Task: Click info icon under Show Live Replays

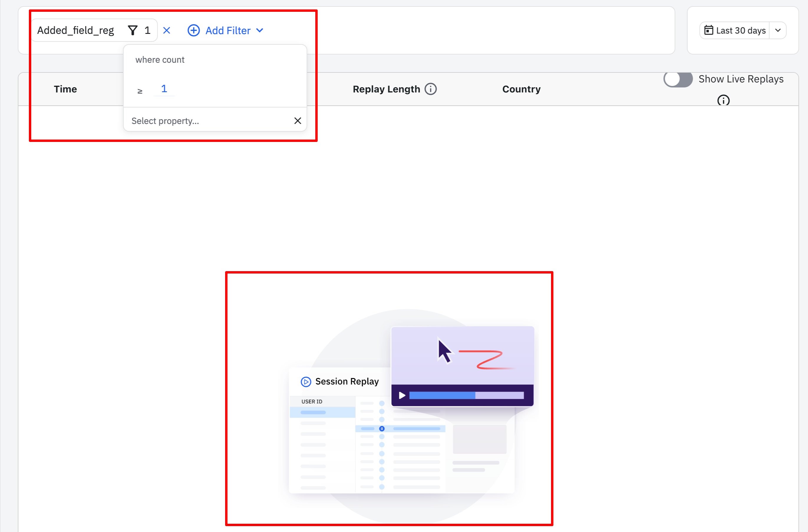Action: point(723,100)
